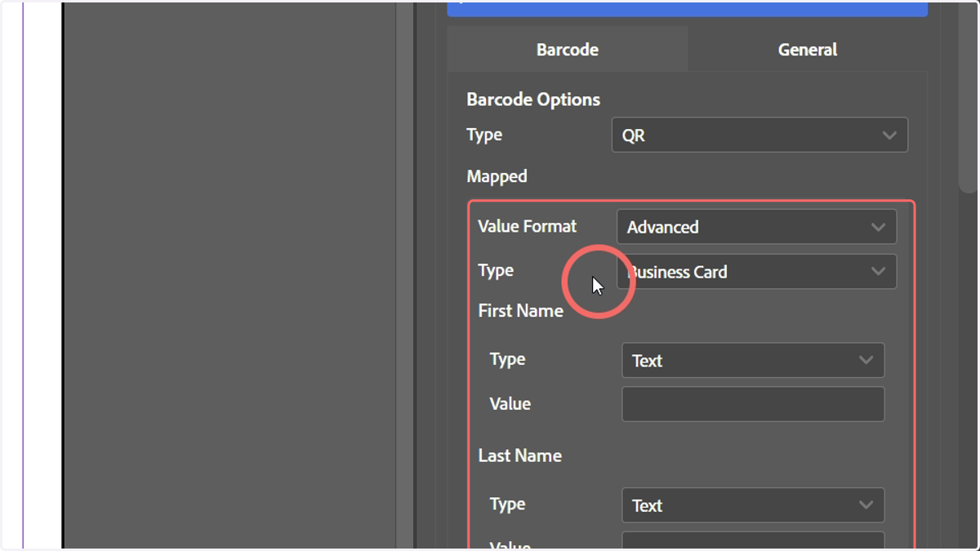Click the Last Name Value input field
This screenshot has width=980, height=551.
tap(753, 541)
